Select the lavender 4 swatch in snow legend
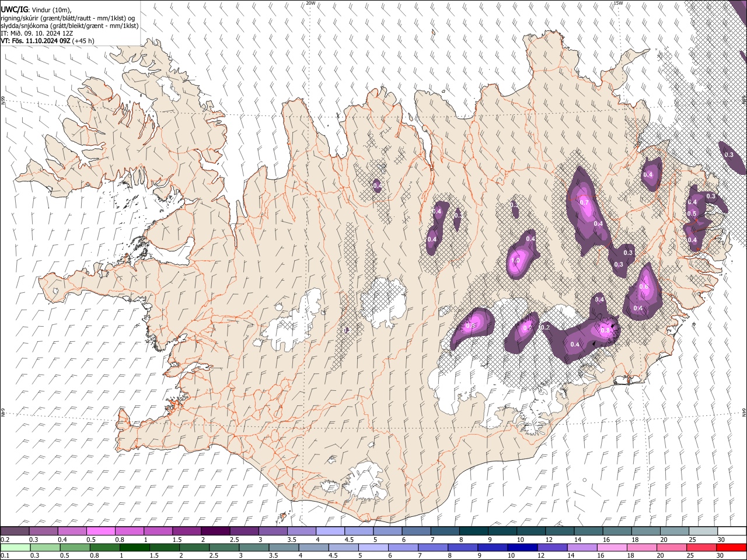This screenshot has height=560, width=747. [330, 531]
